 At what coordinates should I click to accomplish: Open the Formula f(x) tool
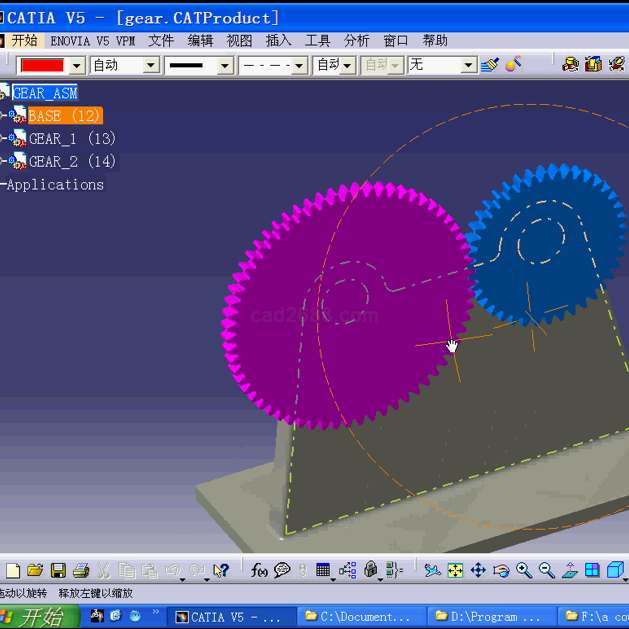(x=259, y=570)
